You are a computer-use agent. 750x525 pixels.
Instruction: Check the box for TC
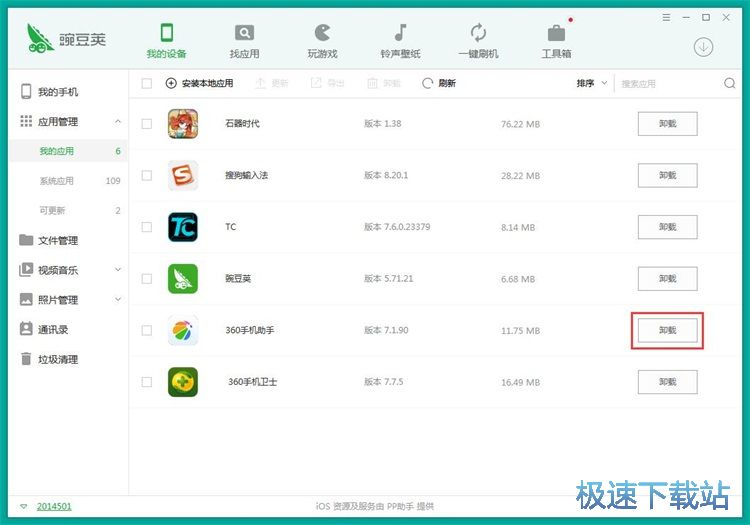point(147,227)
